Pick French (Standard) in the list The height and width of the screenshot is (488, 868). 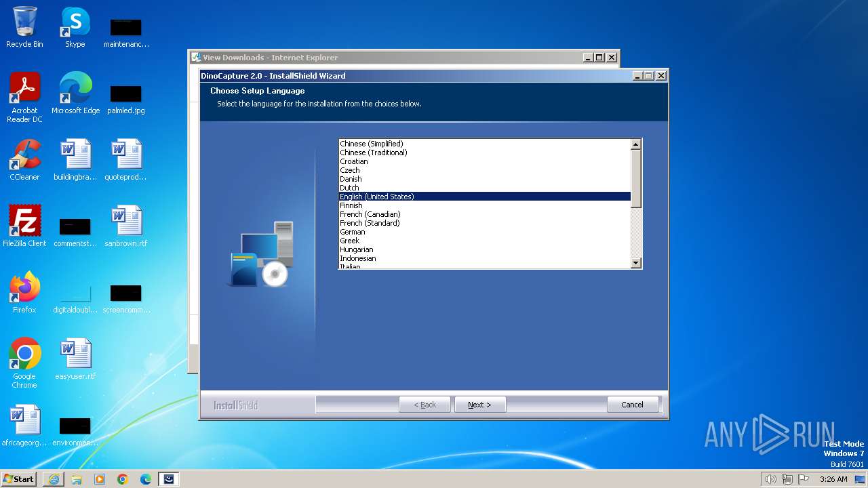(x=485, y=223)
